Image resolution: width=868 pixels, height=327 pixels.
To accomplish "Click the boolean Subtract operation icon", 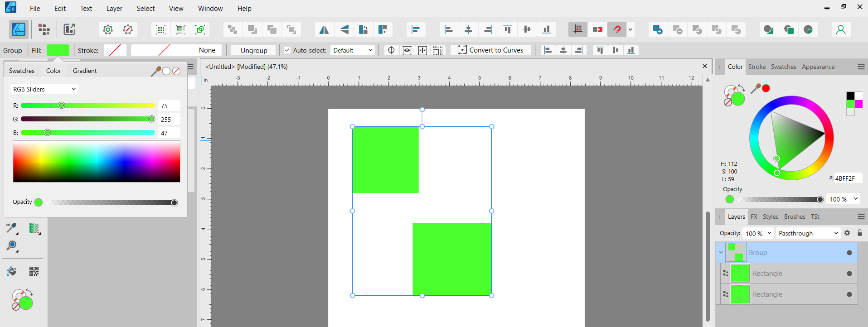I will point(678,29).
